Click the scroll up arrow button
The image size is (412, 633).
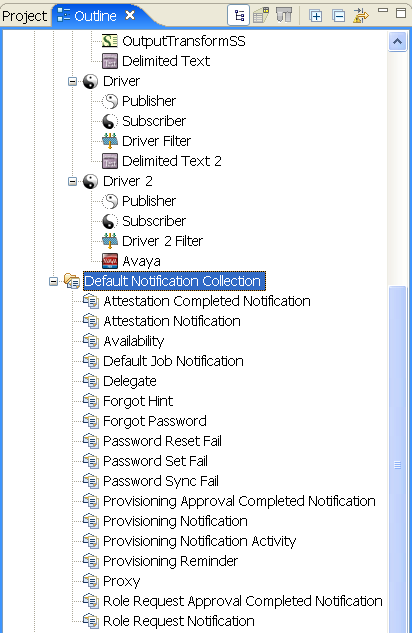click(x=397, y=41)
